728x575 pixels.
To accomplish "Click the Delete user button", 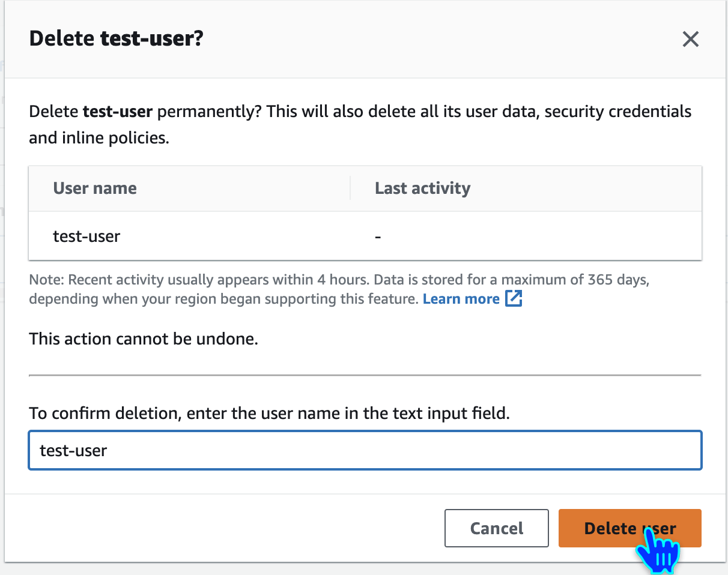I will pyautogui.click(x=629, y=528).
